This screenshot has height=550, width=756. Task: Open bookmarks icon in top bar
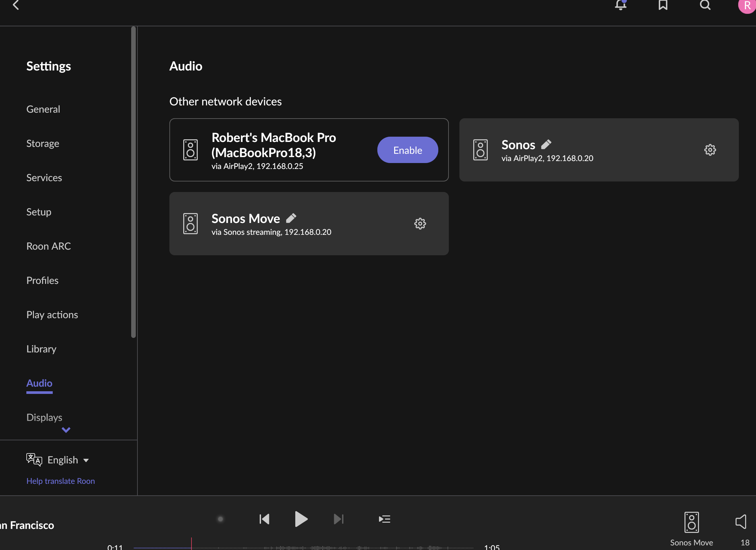point(663,5)
